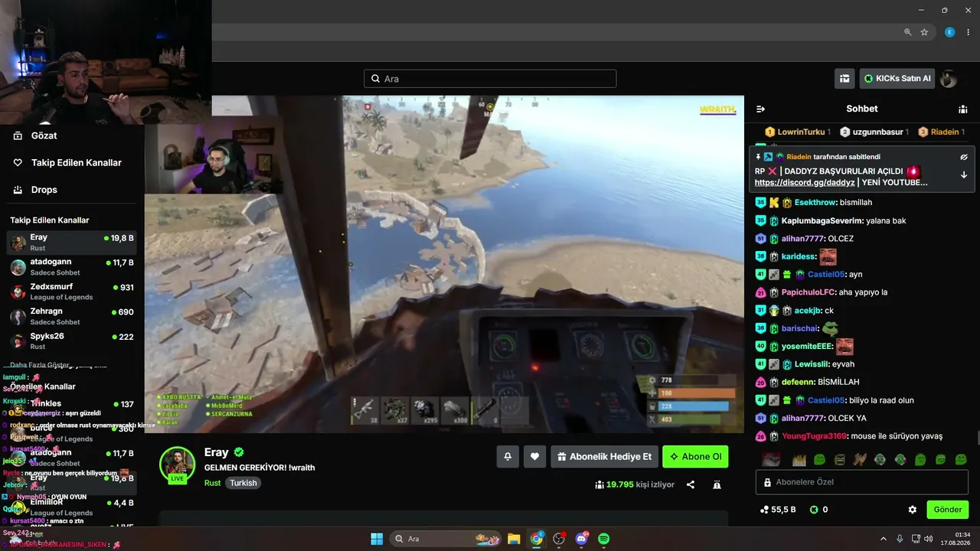Show the chat users list icon
This screenshot has width=980, height=551.
tap(963, 109)
